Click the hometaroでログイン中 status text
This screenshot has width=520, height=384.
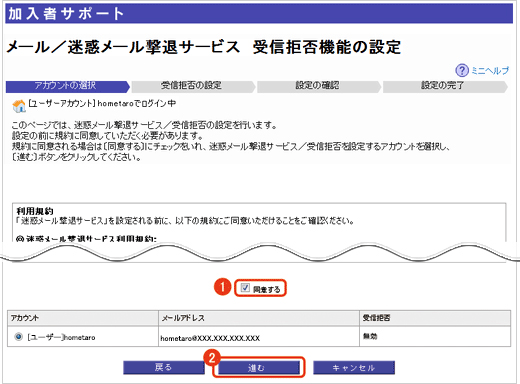coord(137,104)
